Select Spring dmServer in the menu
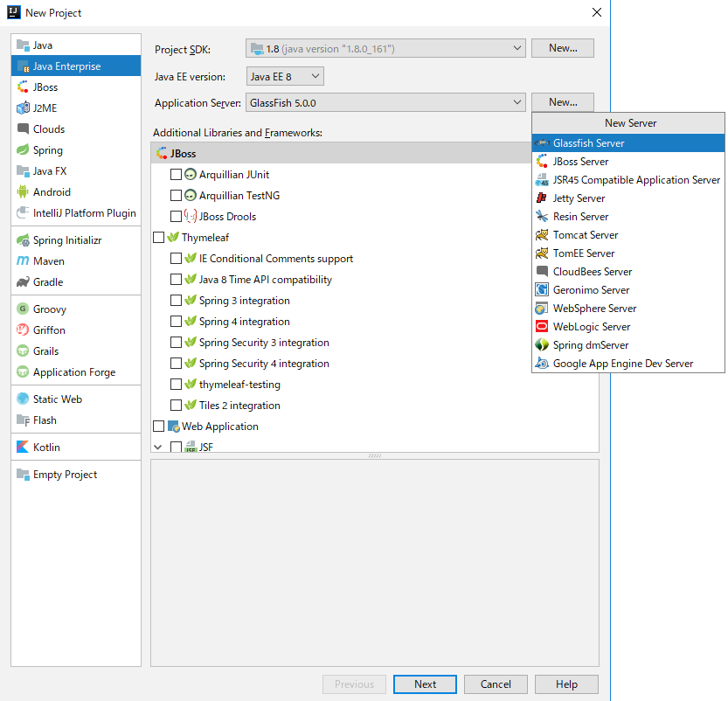The height and width of the screenshot is (701, 728). tap(628, 345)
